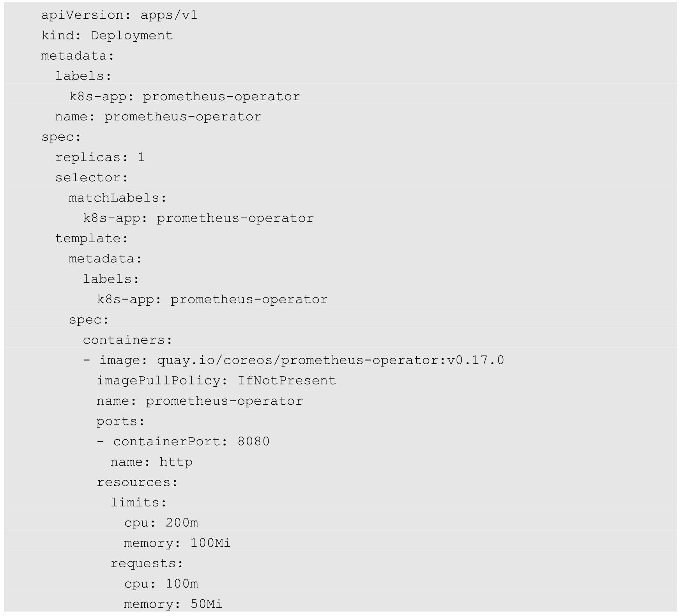Viewport: 679px width, 616px height.
Task: Click the v0.17.0 image version tag
Action: tap(476, 360)
